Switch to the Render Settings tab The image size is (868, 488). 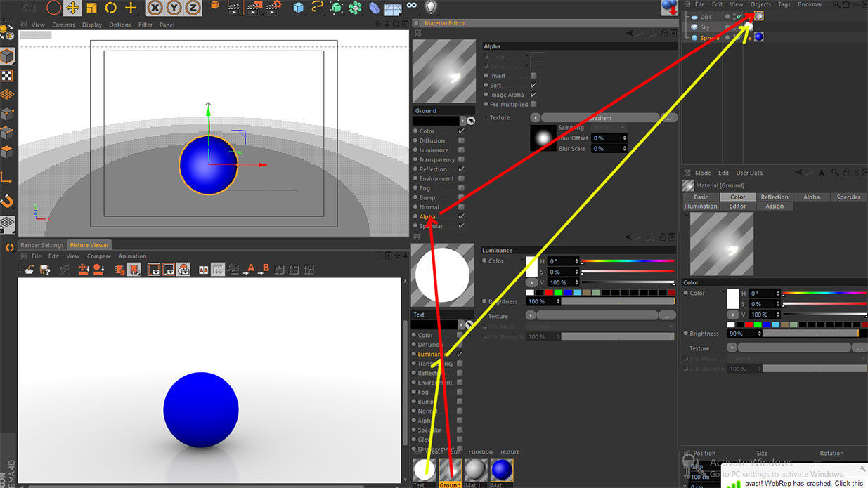[41, 245]
